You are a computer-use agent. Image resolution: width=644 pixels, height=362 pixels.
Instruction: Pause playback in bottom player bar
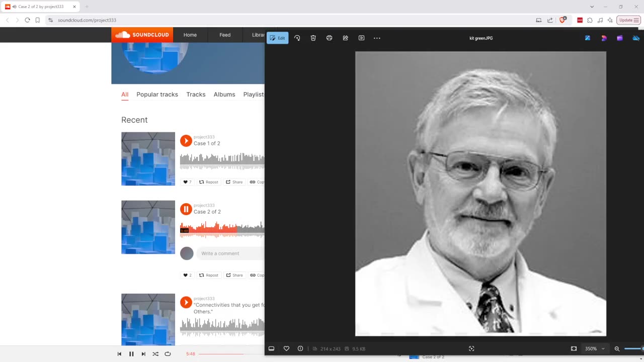tap(131, 354)
